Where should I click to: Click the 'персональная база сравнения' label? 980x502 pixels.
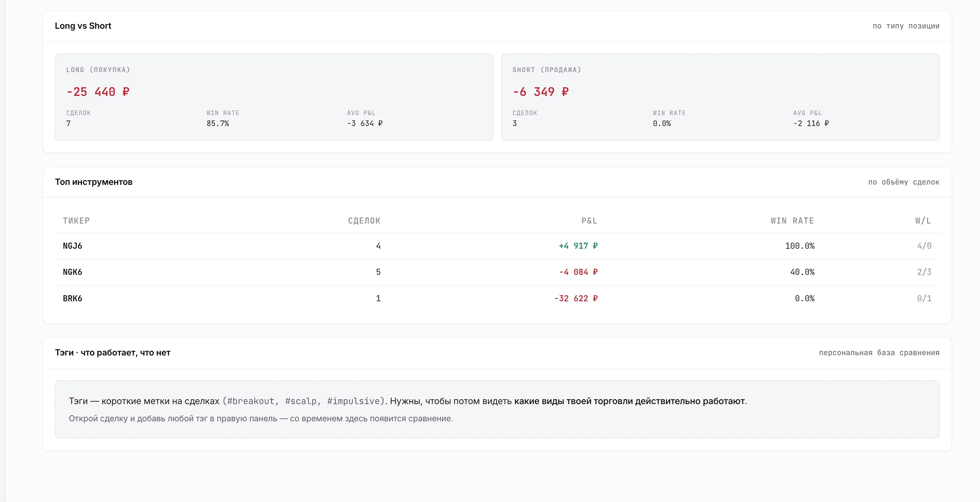tap(879, 353)
